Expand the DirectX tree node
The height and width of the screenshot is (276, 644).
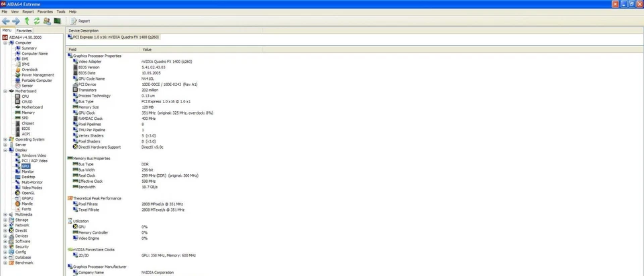[5, 230]
